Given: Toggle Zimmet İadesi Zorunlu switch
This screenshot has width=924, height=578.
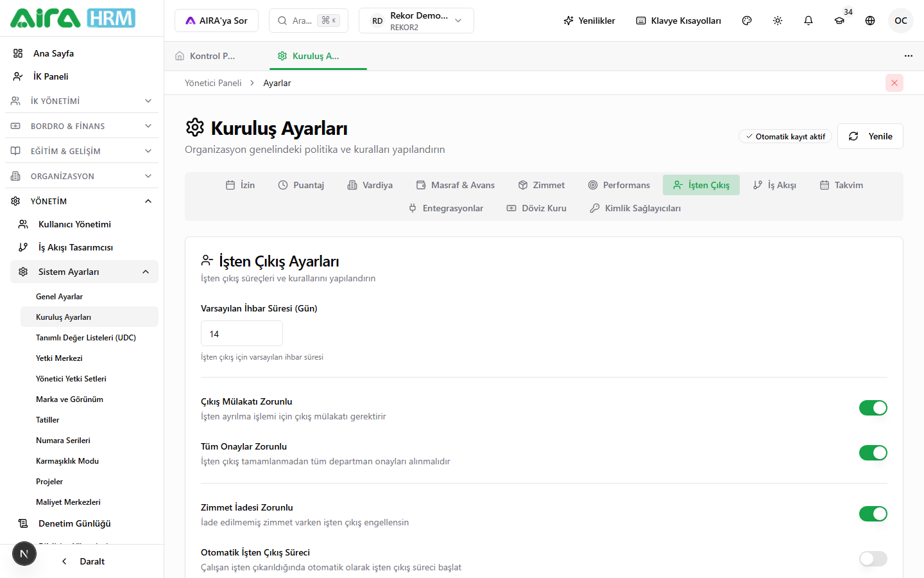Looking at the screenshot, I should point(873,514).
